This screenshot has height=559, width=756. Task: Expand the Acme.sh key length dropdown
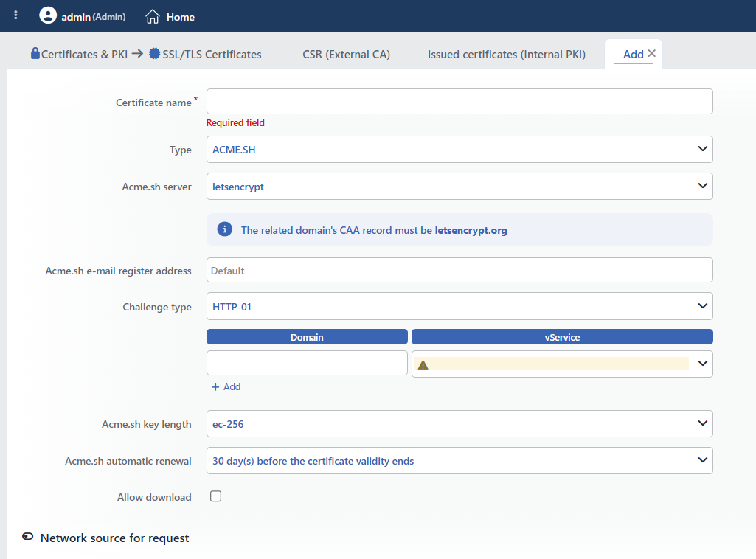(x=460, y=424)
